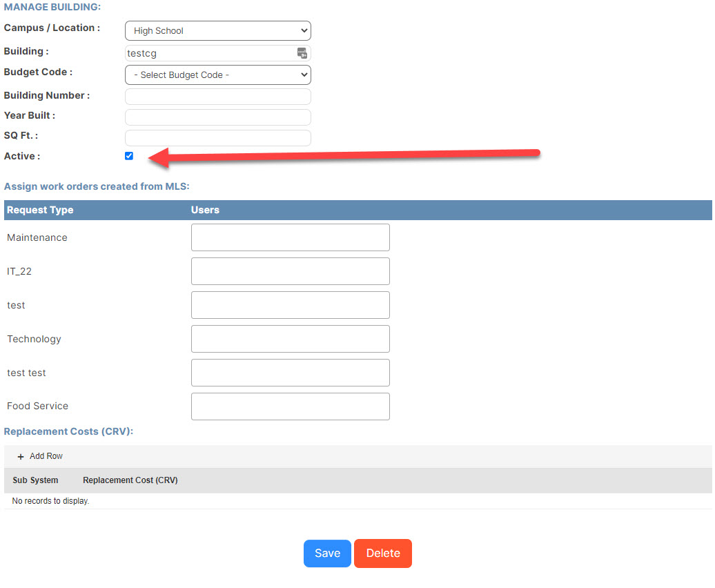Click the Sub System column header
The height and width of the screenshot is (588, 715).
point(35,480)
